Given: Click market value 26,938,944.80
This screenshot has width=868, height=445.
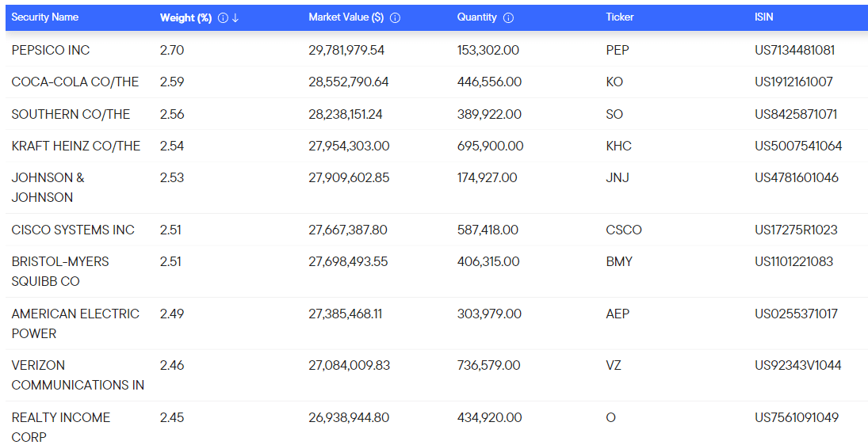Looking at the screenshot, I should 349,417.
